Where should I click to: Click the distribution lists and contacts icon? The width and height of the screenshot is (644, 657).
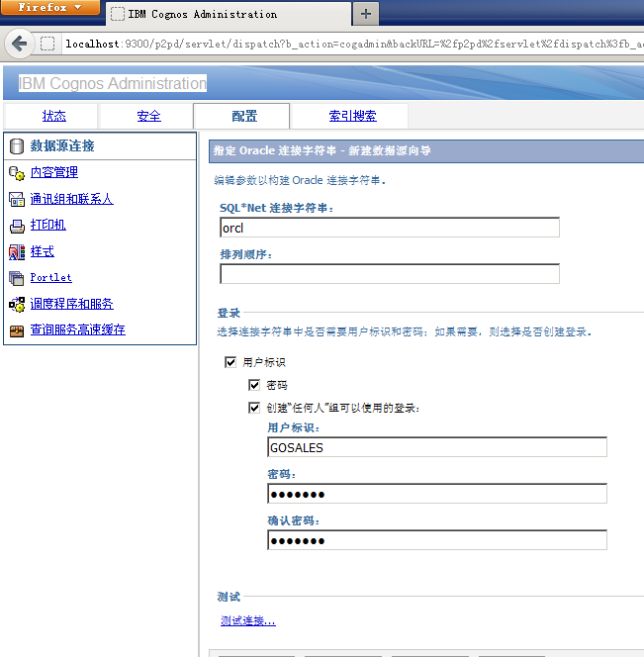(x=17, y=200)
